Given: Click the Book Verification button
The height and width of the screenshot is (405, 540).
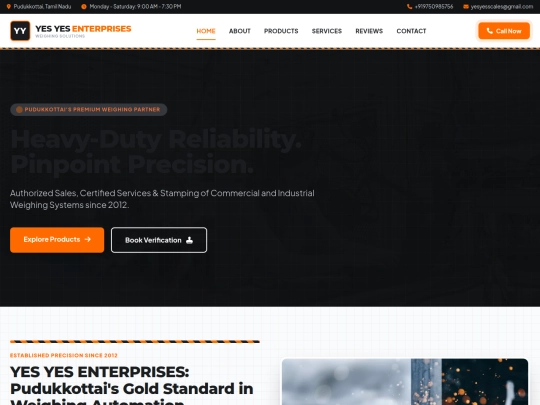Looking at the screenshot, I should click(x=159, y=240).
